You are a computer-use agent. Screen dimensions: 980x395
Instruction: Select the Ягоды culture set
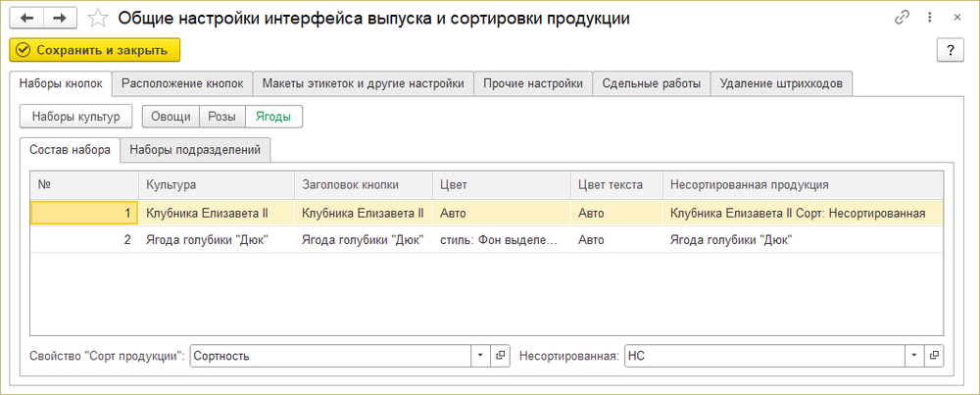click(x=273, y=117)
